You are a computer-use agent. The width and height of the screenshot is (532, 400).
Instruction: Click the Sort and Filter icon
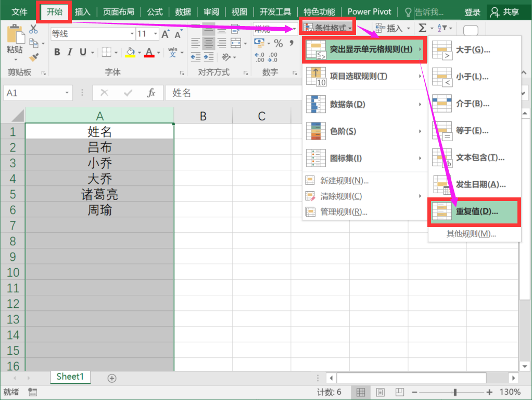(442, 28)
